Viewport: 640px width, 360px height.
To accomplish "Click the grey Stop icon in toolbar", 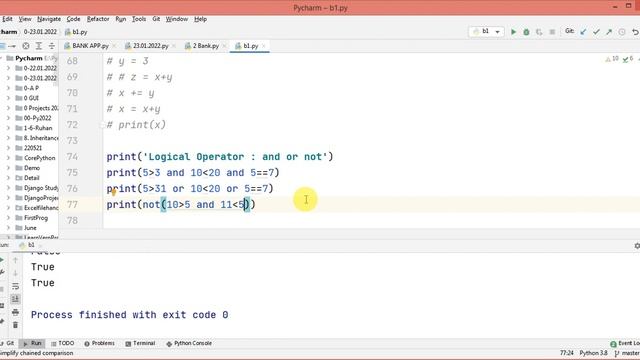I will pyautogui.click(x=552, y=32).
